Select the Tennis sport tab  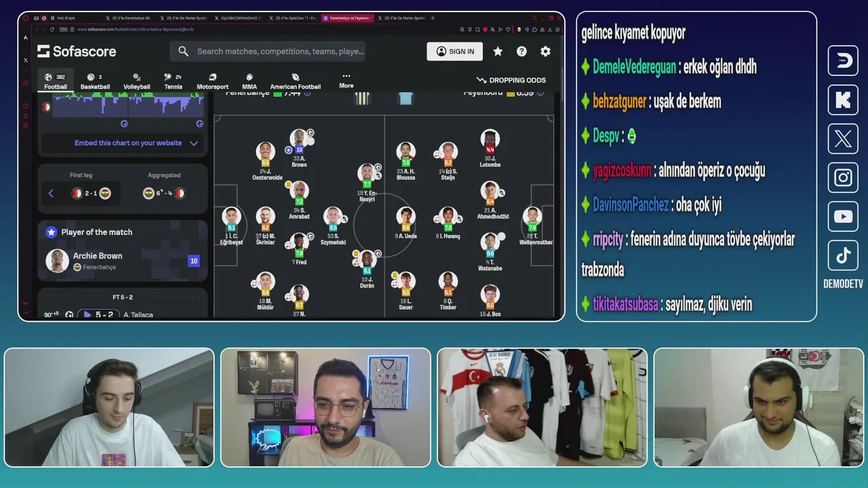tap(173, 81)
